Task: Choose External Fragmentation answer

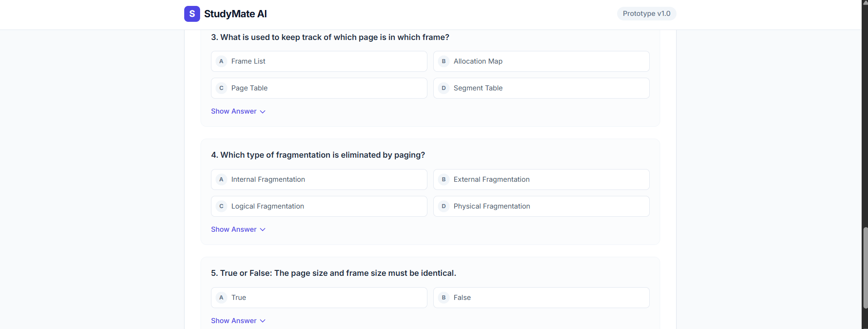Action: [x=541, y=179]
